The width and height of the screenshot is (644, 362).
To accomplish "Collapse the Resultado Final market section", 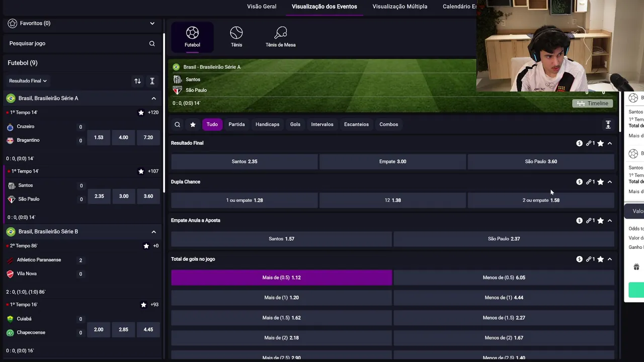I will pos(610,143).
